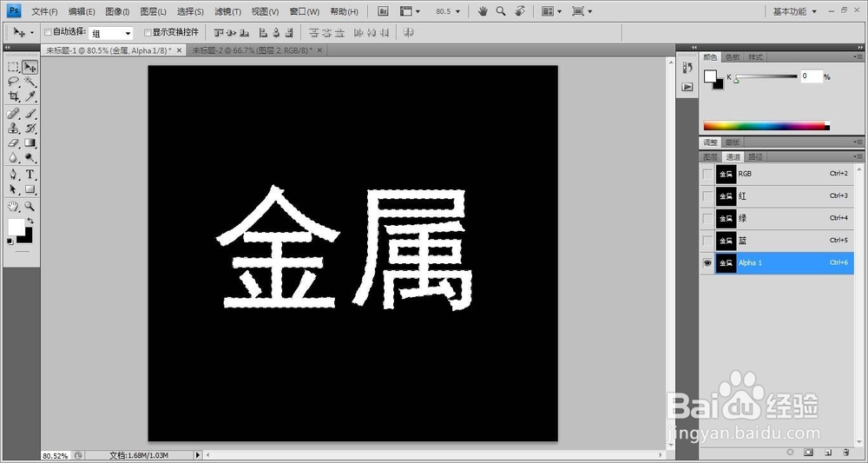Viewport: 868px width, 463px height.
Task: Select the Move tool in toolbox
Action: point(30,68)
